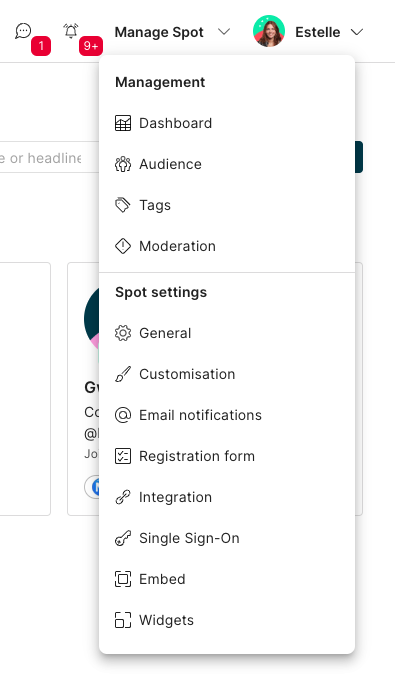Collapse the Manage Spot dropdown chevron
Screen dimensions: 395x684
224,32
